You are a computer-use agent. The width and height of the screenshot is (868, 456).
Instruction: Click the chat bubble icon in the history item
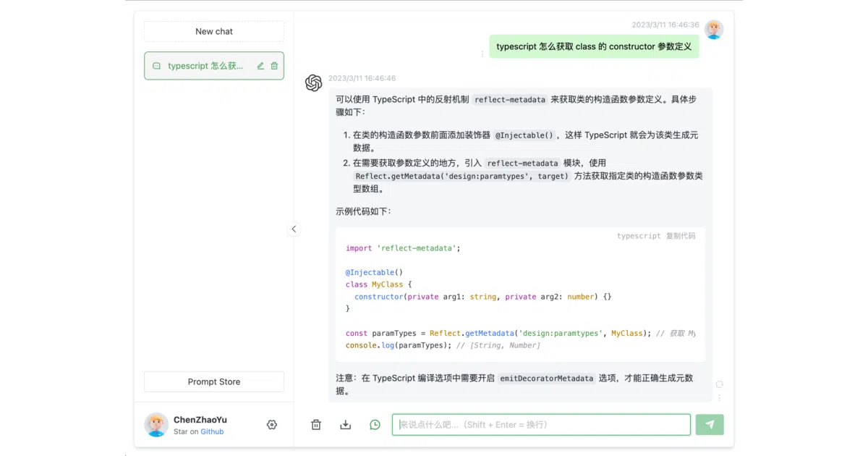pos(156,66)
